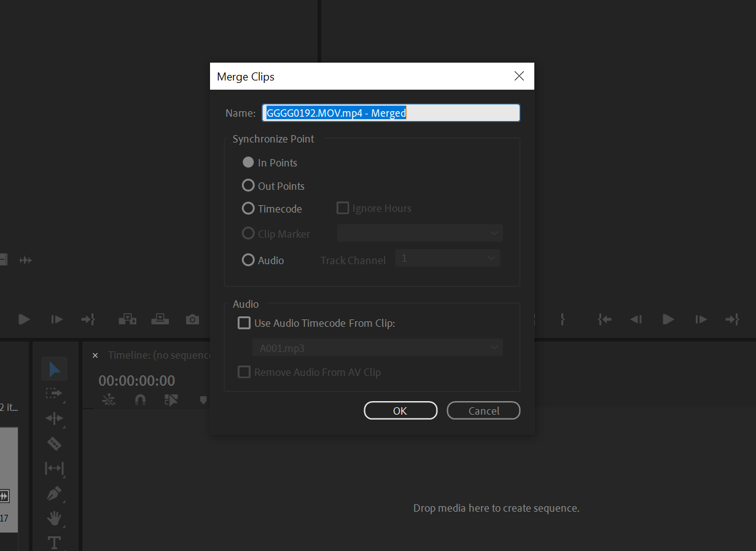Click Overwrite button in Source monitor
This screenshot has width=756, height=551.
pos(160,319)
